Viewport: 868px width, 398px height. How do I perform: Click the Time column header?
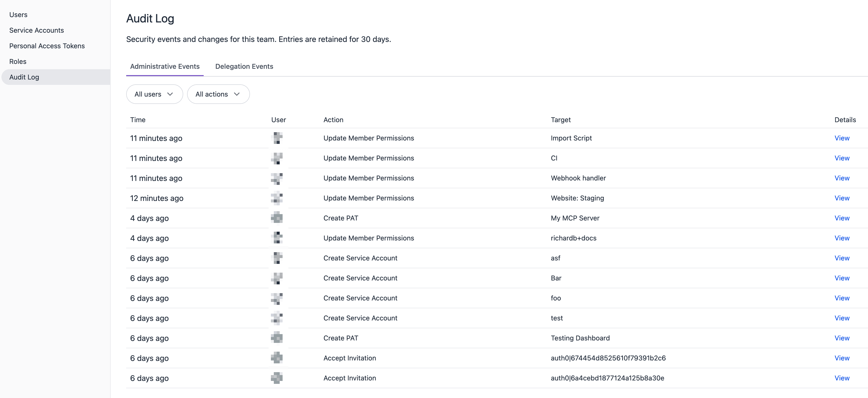[x=138, y=120]
